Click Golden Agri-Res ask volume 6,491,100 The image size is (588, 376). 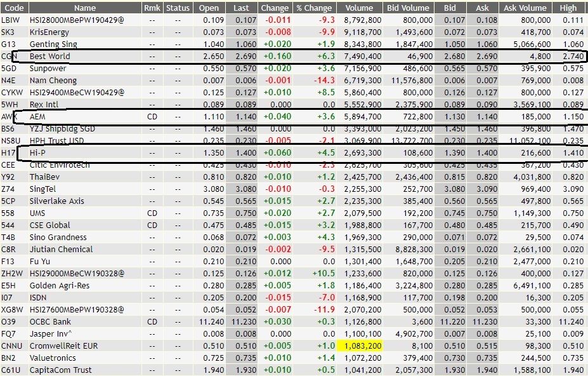(532, 285)
